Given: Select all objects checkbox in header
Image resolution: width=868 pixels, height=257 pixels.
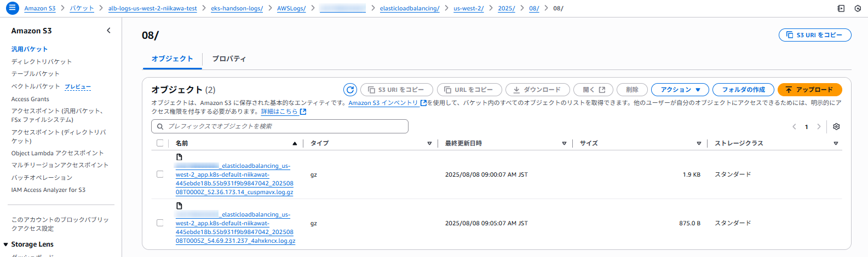Looking at the screenshot, I should click(x=160, y=143).
